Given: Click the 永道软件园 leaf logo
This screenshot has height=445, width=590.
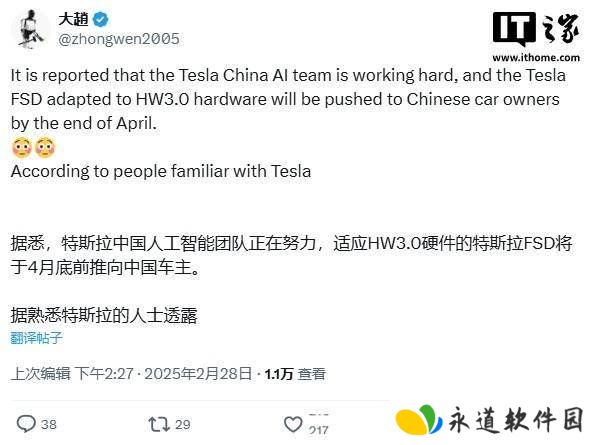Looking at the screenshot, I should tap(419, 420).
